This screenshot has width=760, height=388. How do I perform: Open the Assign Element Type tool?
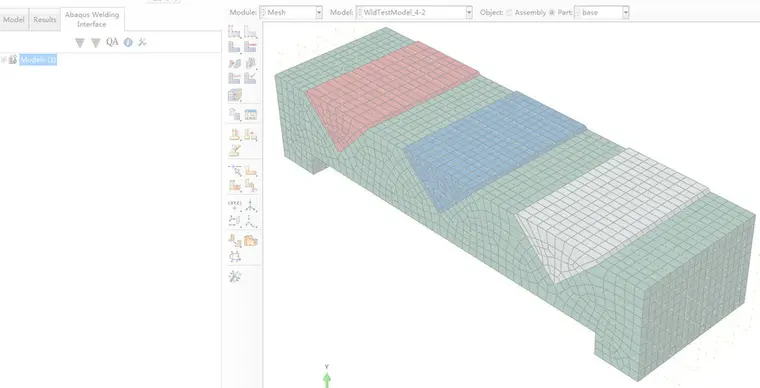250,63
